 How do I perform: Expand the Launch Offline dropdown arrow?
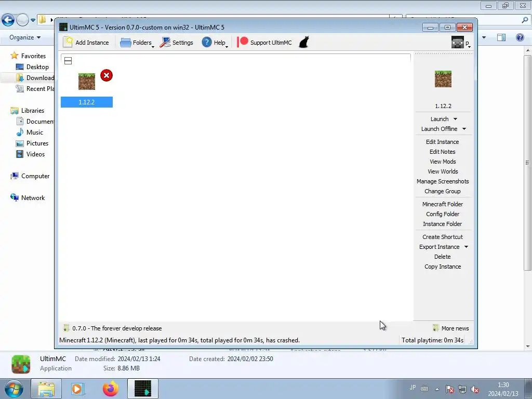point(464,129)
